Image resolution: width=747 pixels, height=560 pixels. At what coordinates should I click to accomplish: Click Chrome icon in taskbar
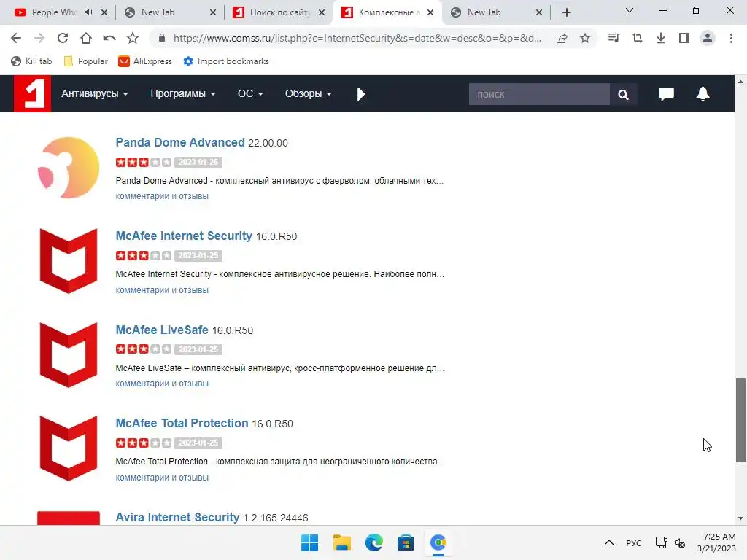click(x=438, y=542)
